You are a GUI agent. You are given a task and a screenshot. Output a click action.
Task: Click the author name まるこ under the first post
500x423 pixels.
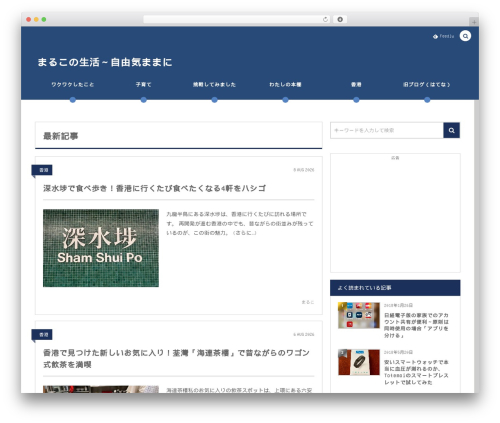[x=308, y=302]
